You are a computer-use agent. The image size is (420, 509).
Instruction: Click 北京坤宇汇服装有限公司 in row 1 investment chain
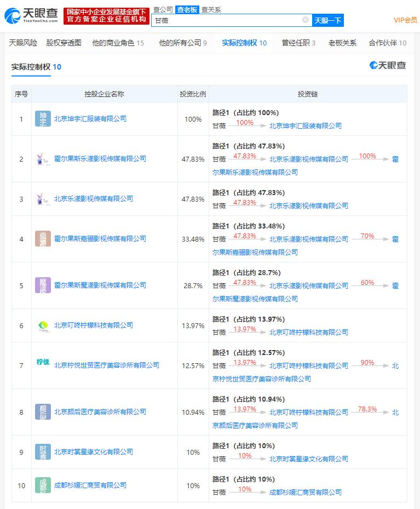pos(306,125)
